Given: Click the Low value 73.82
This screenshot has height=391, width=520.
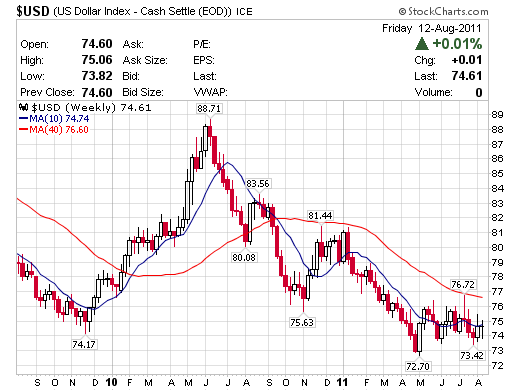Looking at the screenshot, I should pyautogui.click(x=97, y=76).
